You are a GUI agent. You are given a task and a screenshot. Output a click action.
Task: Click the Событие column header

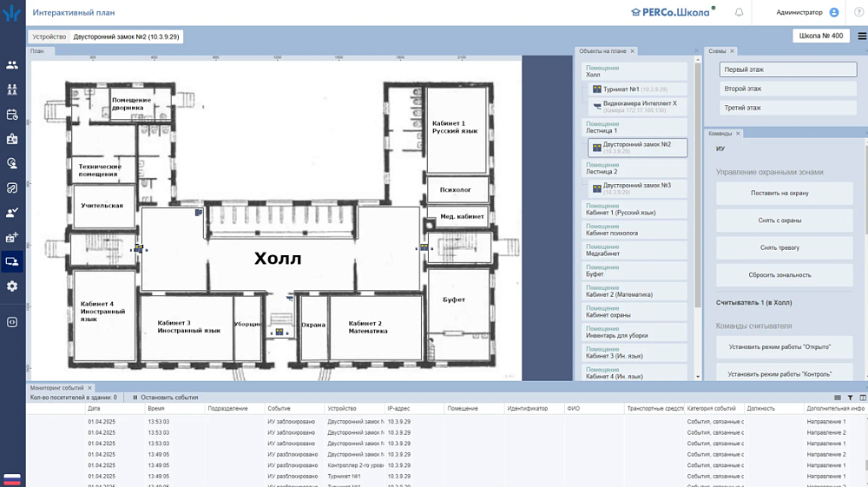tap(279, 408)
